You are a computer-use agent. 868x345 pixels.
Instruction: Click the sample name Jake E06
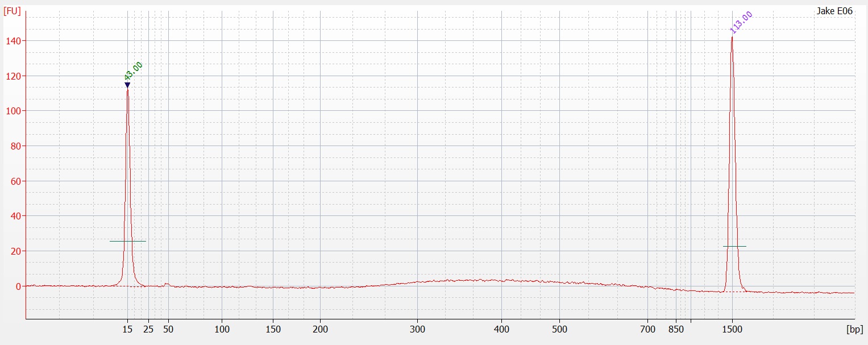point(834,11)
